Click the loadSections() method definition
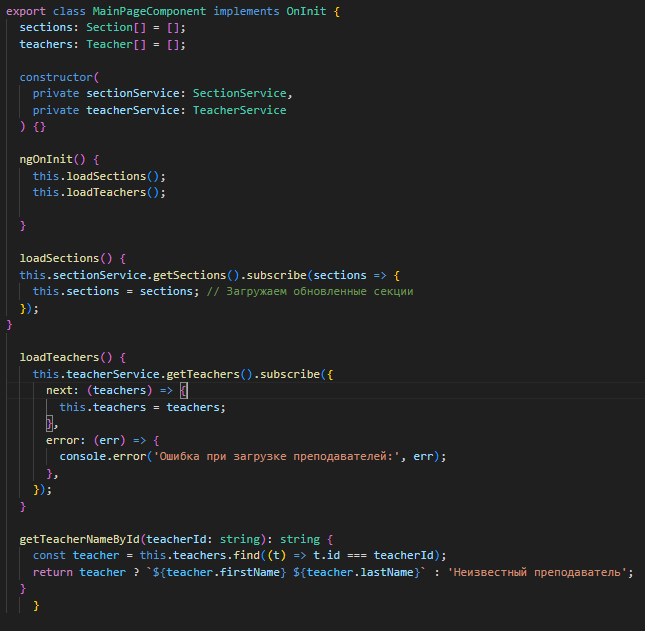This screenshot has width=645, height=631. [66, 258]
